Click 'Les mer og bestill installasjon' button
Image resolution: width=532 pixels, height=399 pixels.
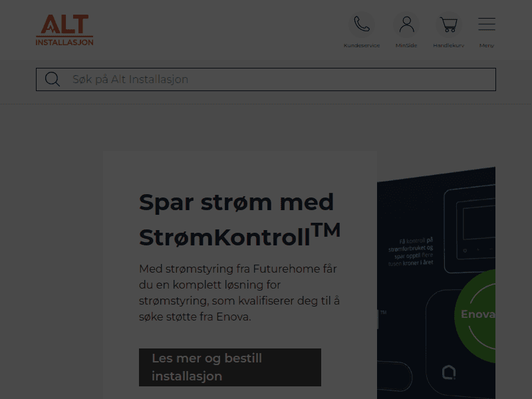click(x=230, y=367)
